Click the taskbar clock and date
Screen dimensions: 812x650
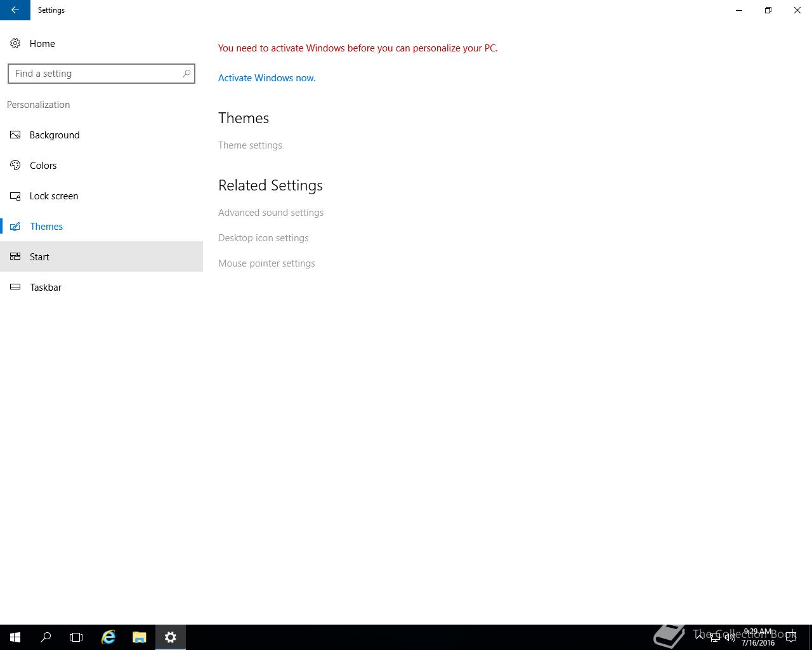point(758,637)
